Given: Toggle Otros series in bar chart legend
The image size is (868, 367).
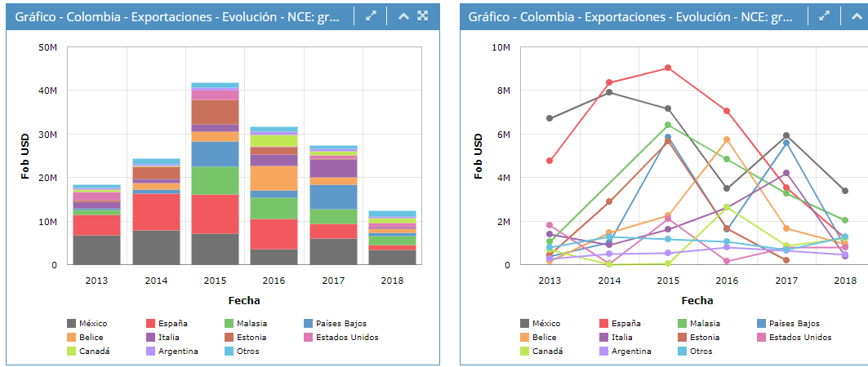Looking at the screenshot, I should 247,351.
